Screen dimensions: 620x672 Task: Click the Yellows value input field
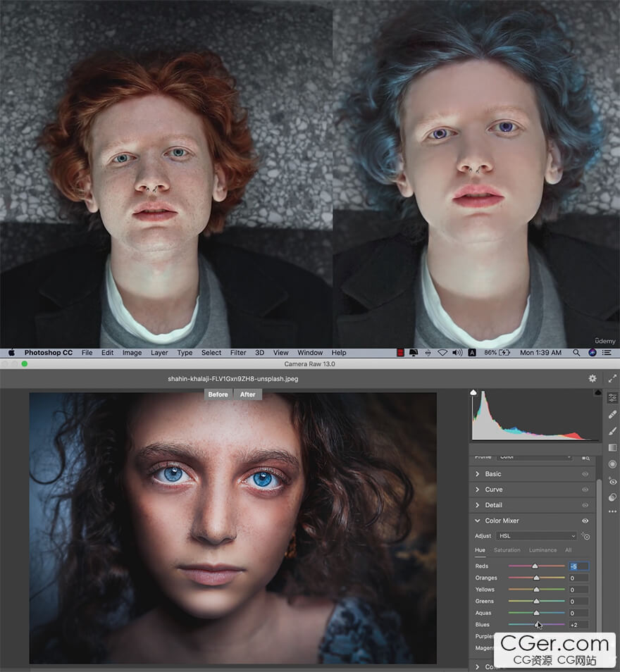point(579,590)
